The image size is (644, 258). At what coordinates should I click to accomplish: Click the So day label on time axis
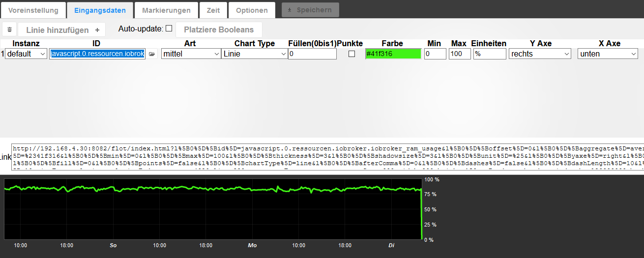[113, 245]
